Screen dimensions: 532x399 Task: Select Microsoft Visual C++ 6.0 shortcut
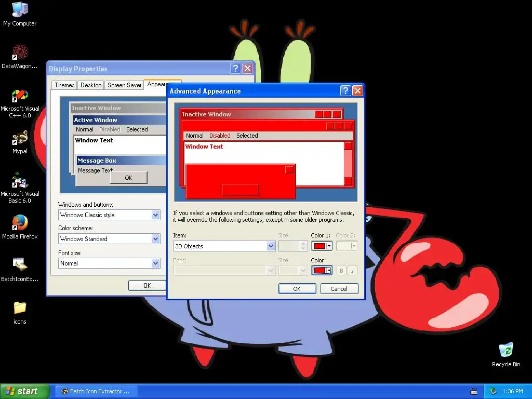pos(20,103)
